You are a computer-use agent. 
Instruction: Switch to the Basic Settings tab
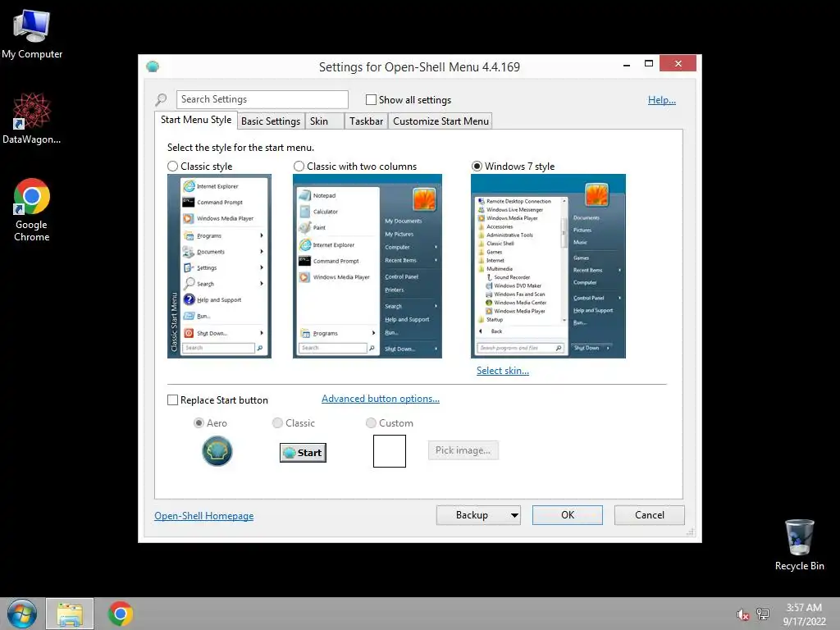[x=271, y=121]
